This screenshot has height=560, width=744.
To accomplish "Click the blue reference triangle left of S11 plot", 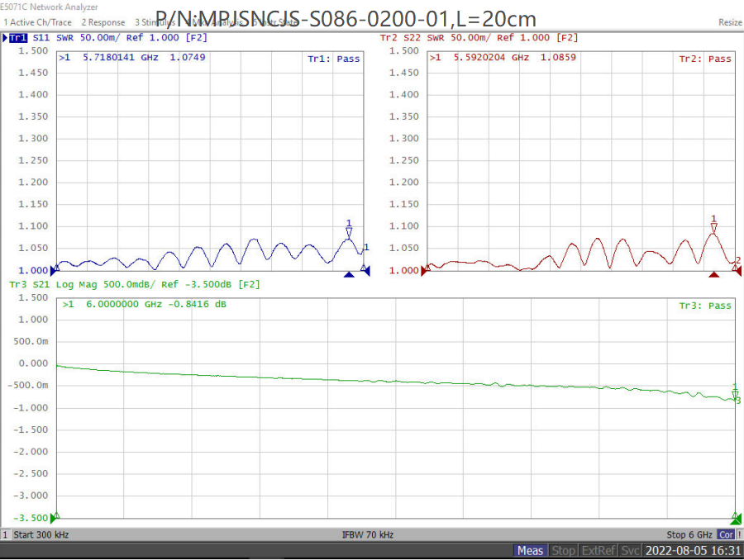I will 55,269.
